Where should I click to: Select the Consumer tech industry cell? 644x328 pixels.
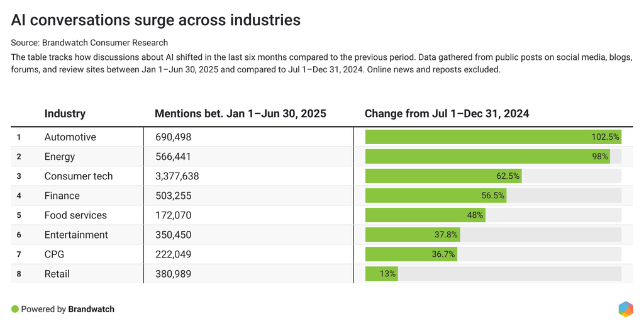click(79, 176)
